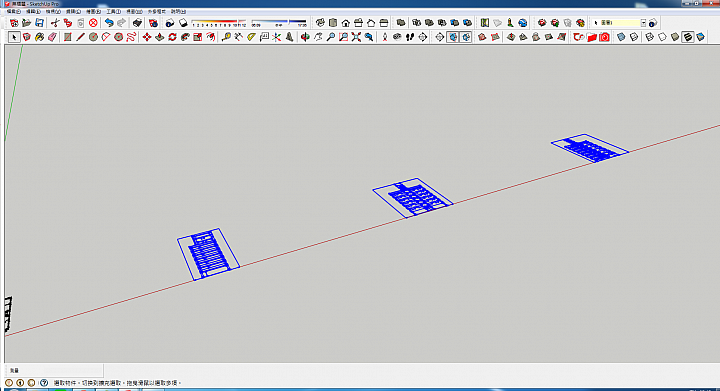Screen dimensions: 720x391
Task: Click the Cut scissors icon
Action: (x=55, y=22)
